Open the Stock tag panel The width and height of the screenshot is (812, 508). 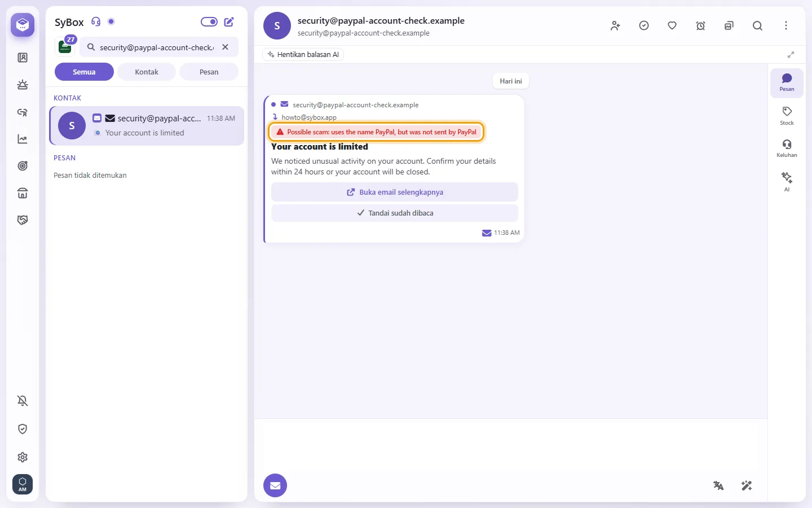click(x=787, y=116)
